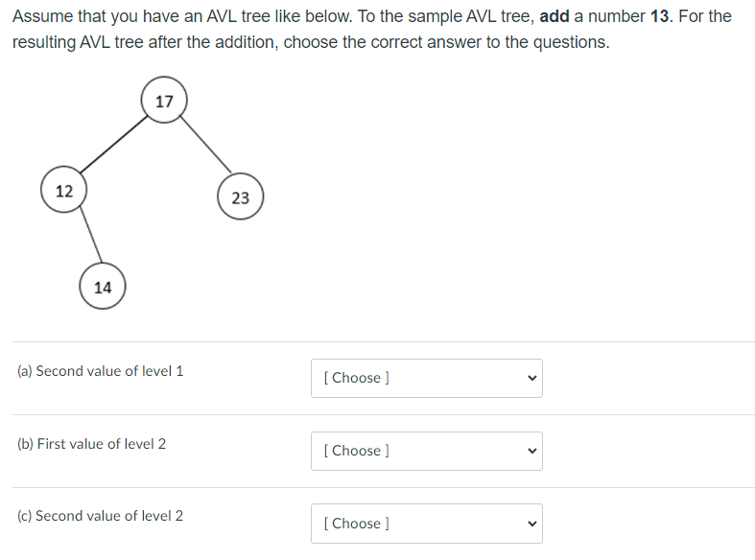755x560 pixels.
Task: Click the edge connecting node 17 and 12
Action: coord(113,145)
